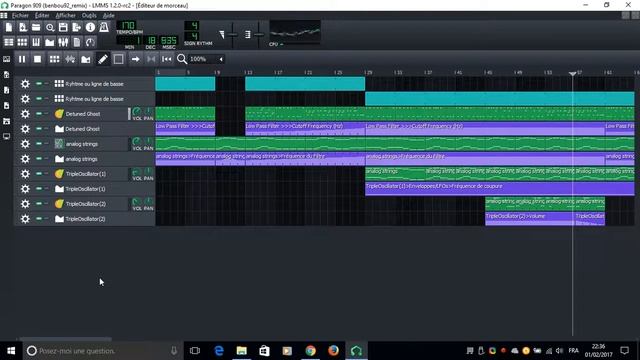Export the song with the export icon
The height and width of the screenshot is (360, 640).
pyautogui.click(x=77, y=27)
